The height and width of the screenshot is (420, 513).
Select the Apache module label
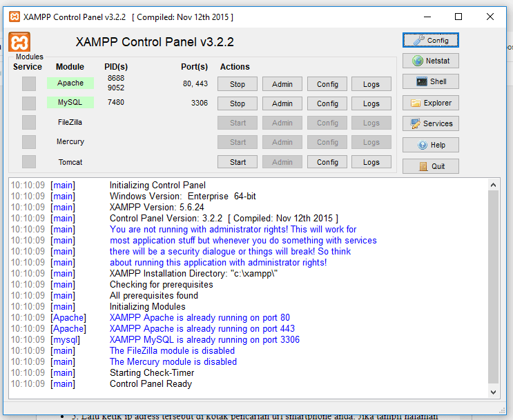(70, 83)
